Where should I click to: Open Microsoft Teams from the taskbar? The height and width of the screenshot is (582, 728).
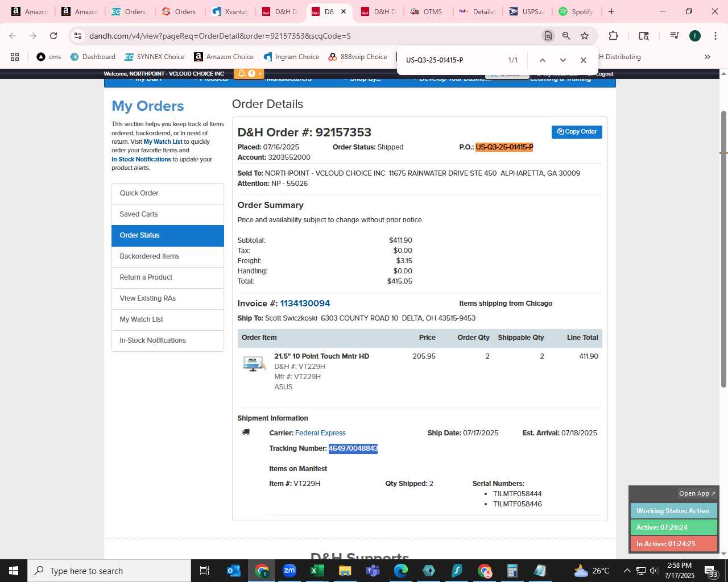(373, 571)
